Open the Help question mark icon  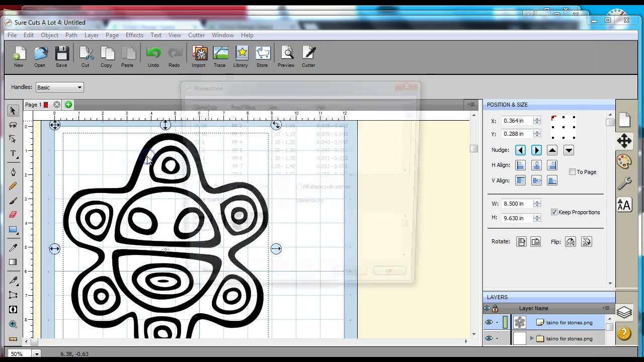tap(624, 333)
